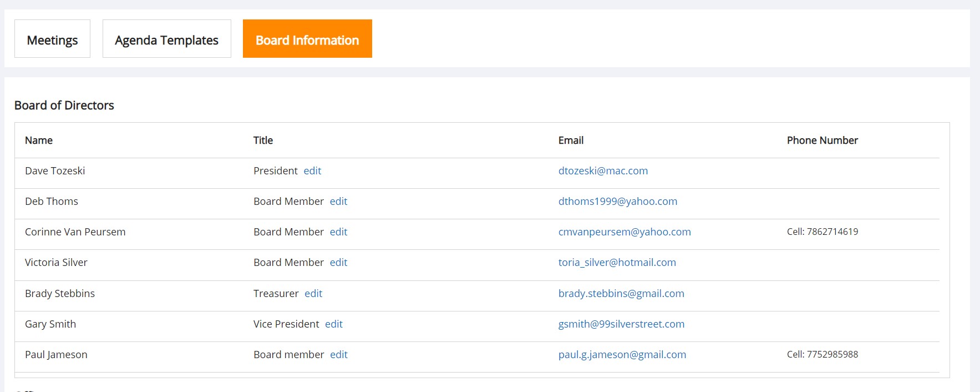This screenshot has width=980, height=392.
Task: Edit Brady Stebbins' Treasurer title
Action: click(313, 294)
